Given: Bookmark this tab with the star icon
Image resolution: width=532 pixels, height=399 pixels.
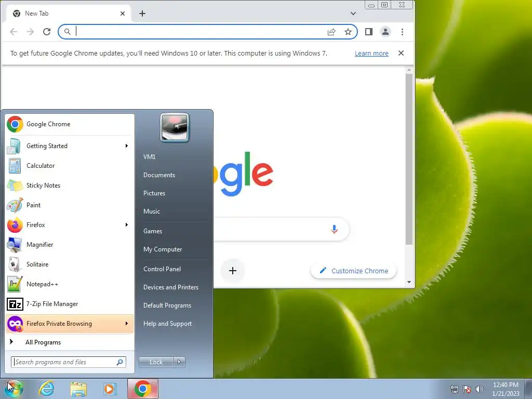Looking at the screenshot, I should pyautogui.click(x=348, y=32).
